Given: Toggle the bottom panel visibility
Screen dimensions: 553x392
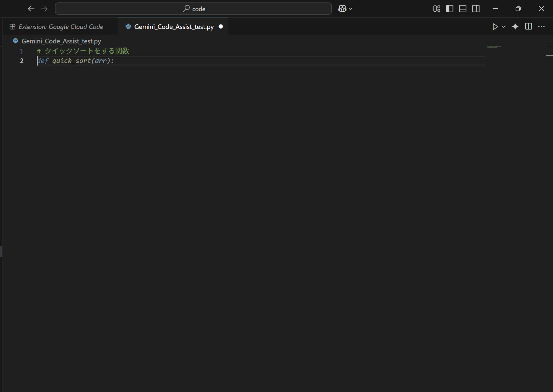Looking at the screenshot, I should click(x=463, y=9).
